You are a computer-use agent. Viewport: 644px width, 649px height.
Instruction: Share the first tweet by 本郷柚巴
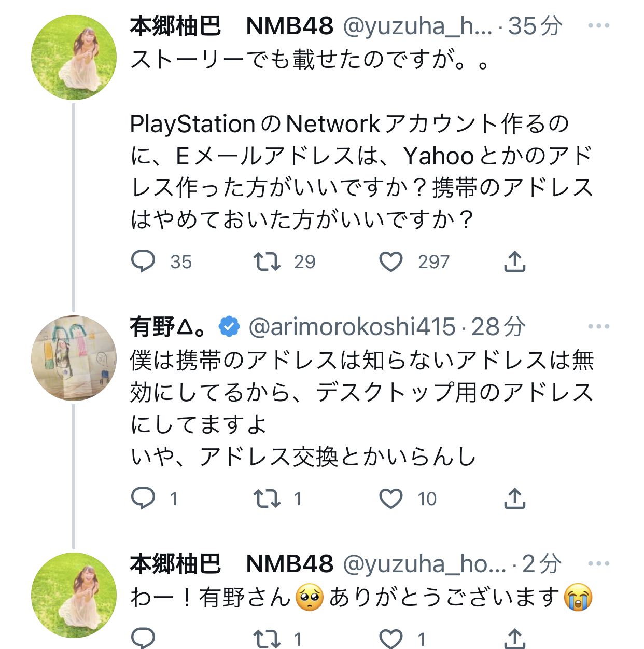coord(514,261)
